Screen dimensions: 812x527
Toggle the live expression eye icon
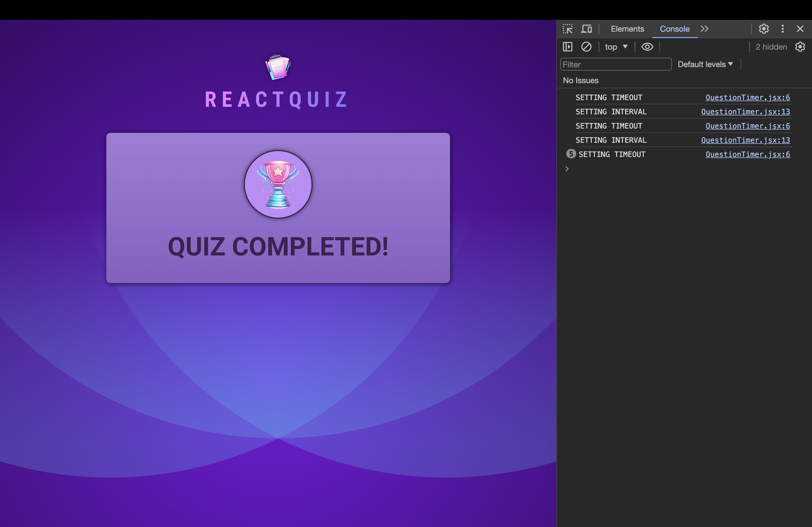click(x=647, y=47)
